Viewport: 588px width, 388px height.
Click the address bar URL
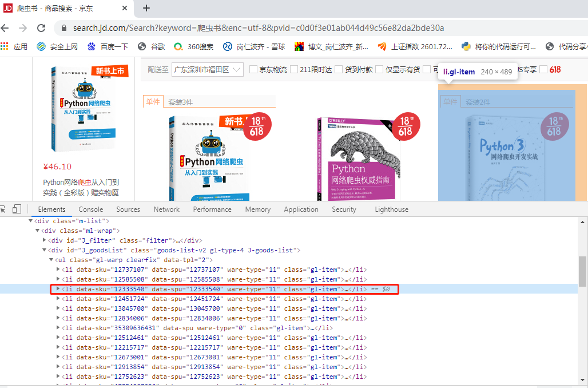pyautogui.click(x=259, y=28)
